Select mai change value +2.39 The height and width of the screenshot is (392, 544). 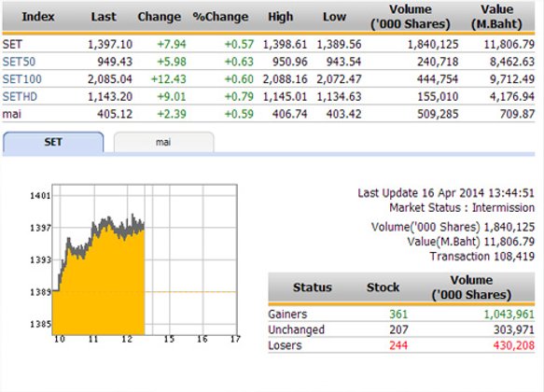pyautogui.click(x=172, y=114)
